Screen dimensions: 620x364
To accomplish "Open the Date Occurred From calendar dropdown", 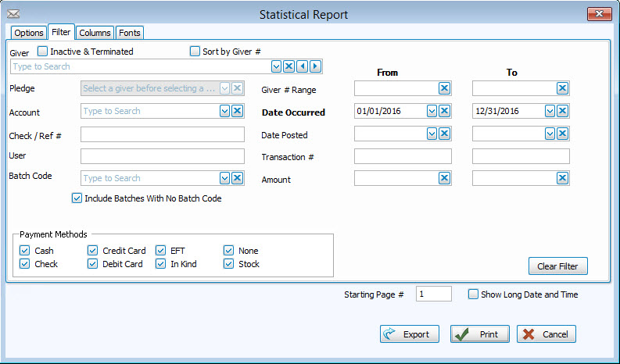I will 432,111.
